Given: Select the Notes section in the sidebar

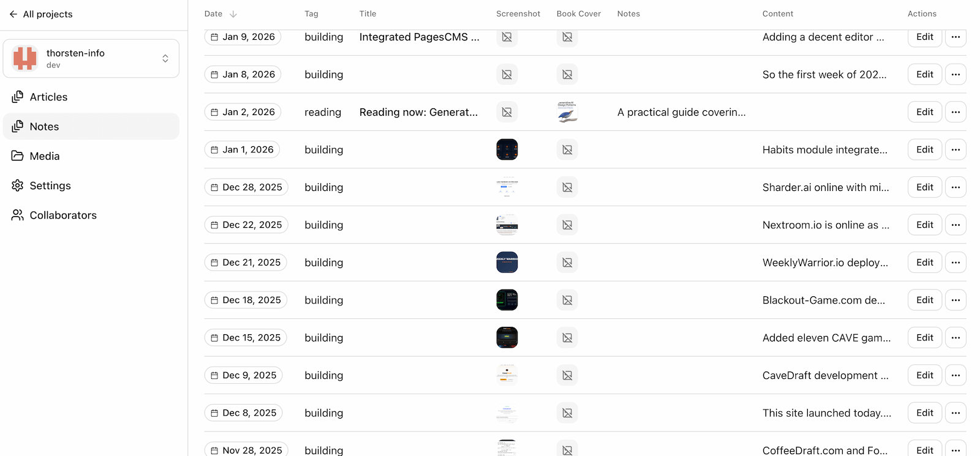Looking at the screenshot, I should click(43, 126).
